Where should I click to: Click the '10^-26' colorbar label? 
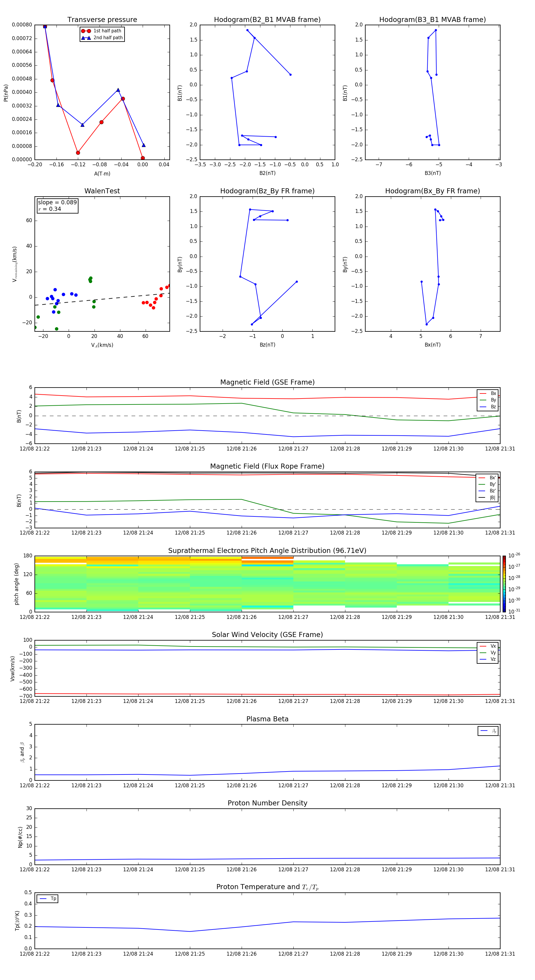[514, 555]
